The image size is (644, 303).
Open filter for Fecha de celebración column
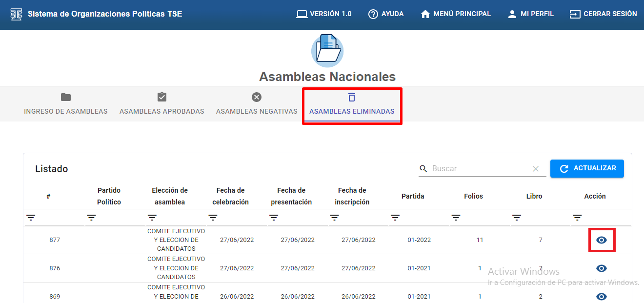(x=213, y=218)
